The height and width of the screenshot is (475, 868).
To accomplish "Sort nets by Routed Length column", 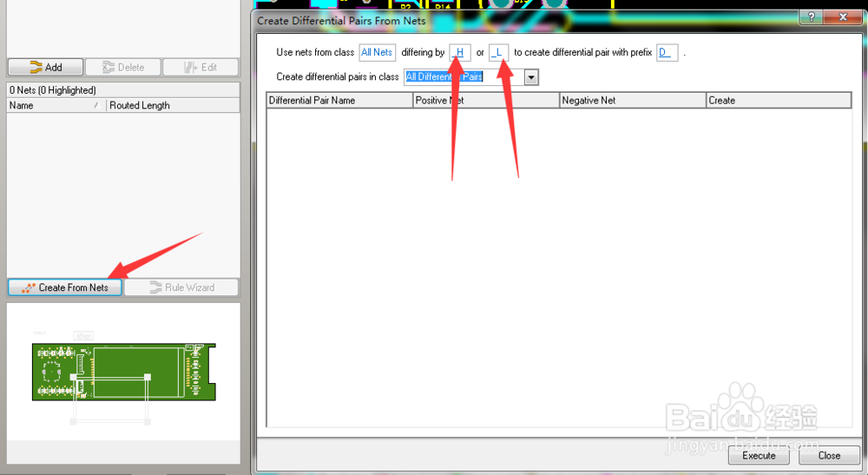I will [173, 105].
